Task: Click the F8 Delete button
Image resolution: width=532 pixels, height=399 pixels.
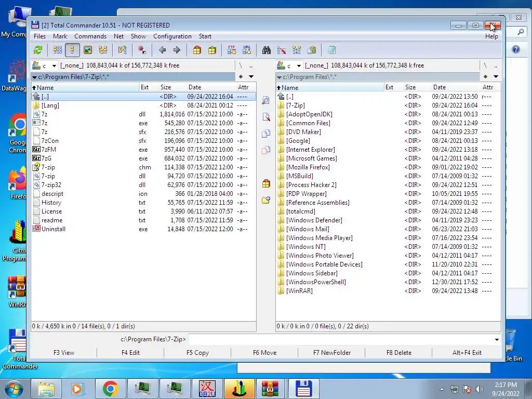Action: pyautogui.click(x=398, y=353)
